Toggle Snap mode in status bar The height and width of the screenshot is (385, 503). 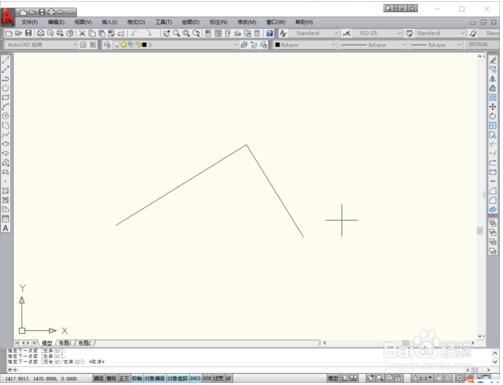pyautogui.click(x=98, y=378)
